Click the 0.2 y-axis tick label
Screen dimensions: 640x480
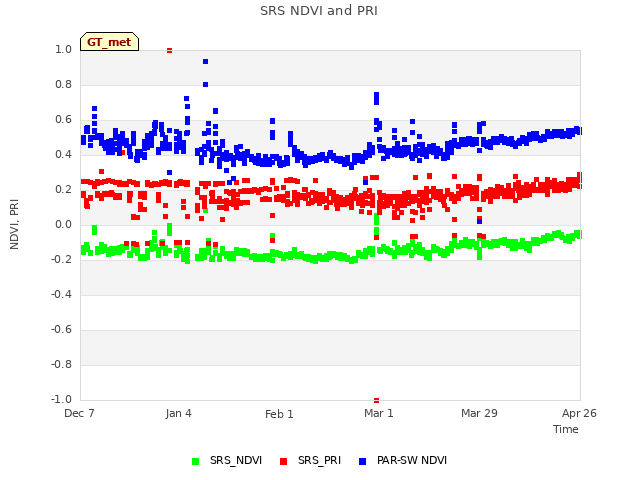coord(63,189)
